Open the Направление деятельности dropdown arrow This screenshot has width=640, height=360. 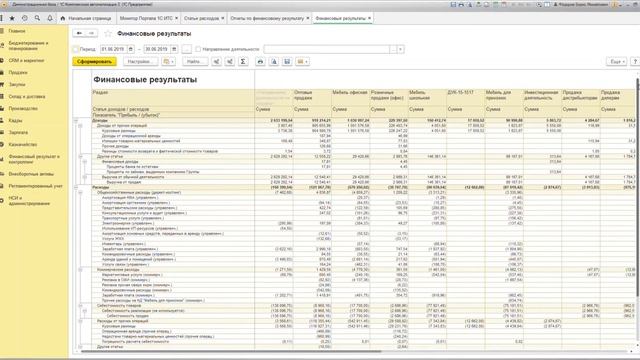click(x=401, y=49)
